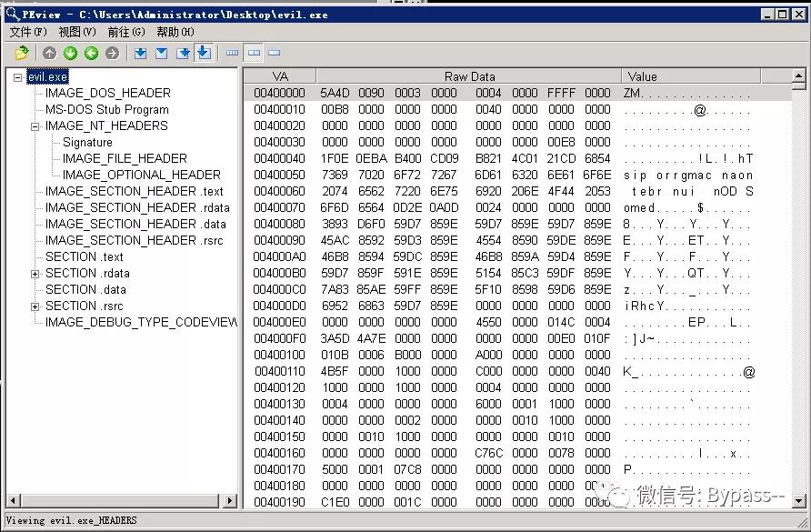The height and width of the screenshot is (532, 811).
Task: Select IMAGE_DEBUG_TYPE_CODEVIEW tree item
Action: [141, 323]
